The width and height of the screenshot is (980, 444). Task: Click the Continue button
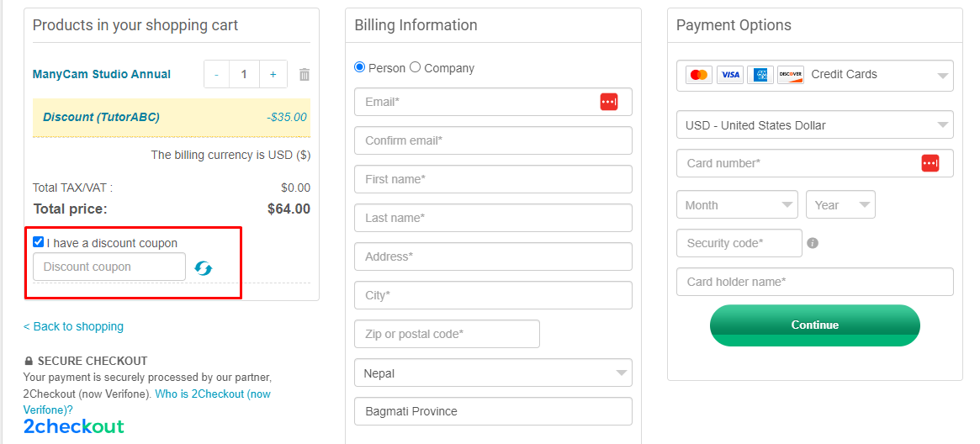815,325
